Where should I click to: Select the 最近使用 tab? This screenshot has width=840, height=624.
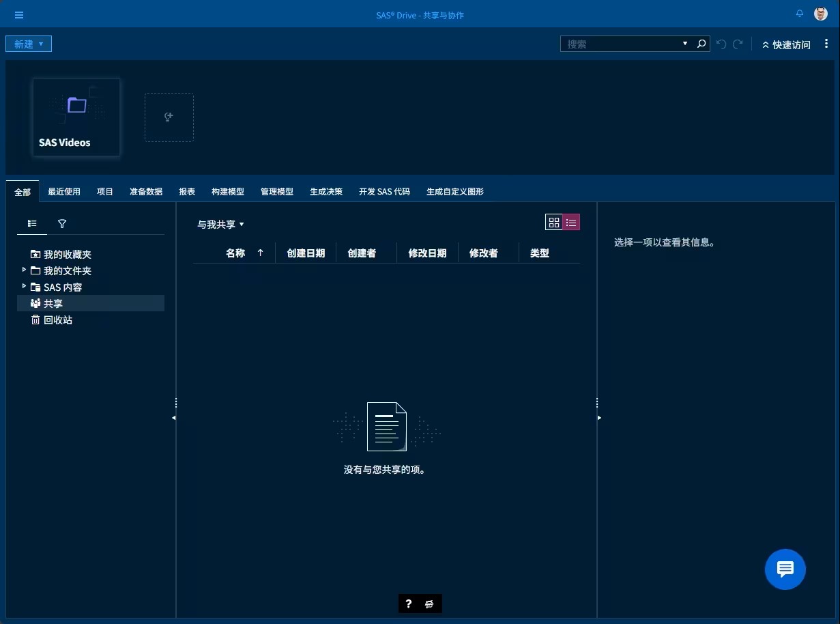click(x=64, y=192)
